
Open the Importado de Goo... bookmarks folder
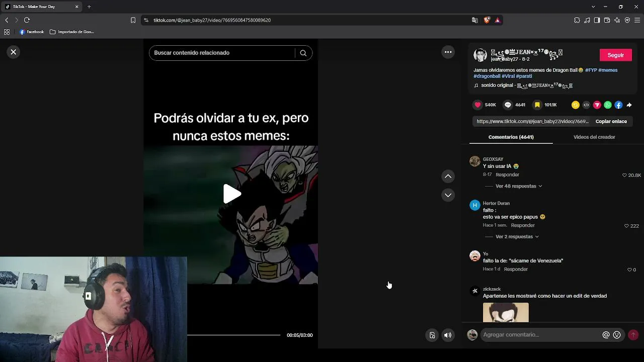tap(72, 32)
